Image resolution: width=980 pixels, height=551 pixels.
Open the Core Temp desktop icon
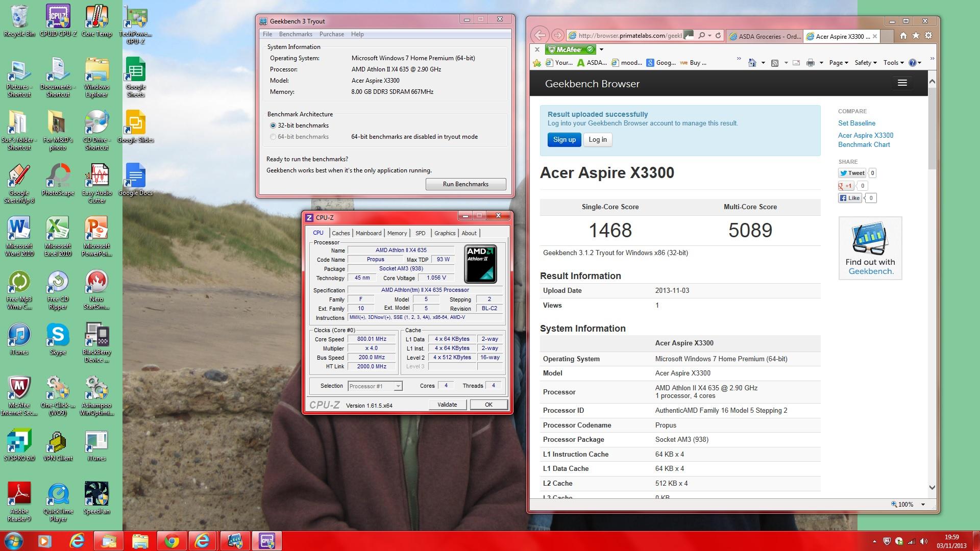pos(96,20)
